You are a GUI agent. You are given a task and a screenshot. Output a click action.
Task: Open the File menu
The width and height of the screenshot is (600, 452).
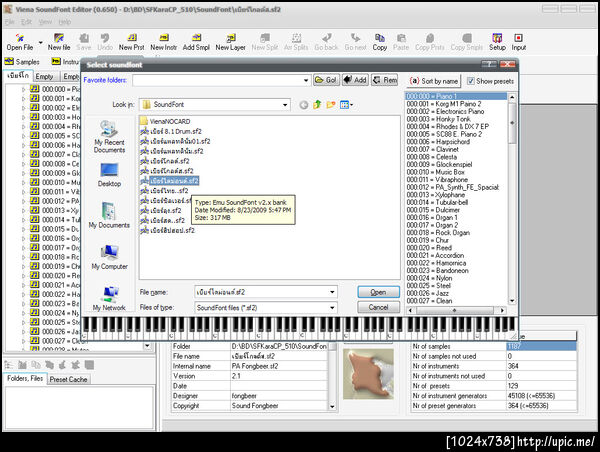pyautogui.click(x=9, y=22)
